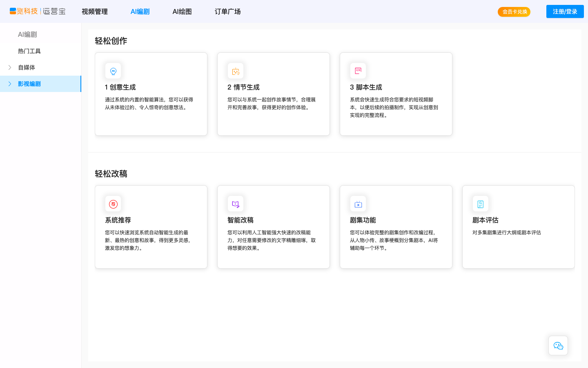588x368 pixels.
Task: Switch to the AI绘图 tab
Action: pos(182,11)
